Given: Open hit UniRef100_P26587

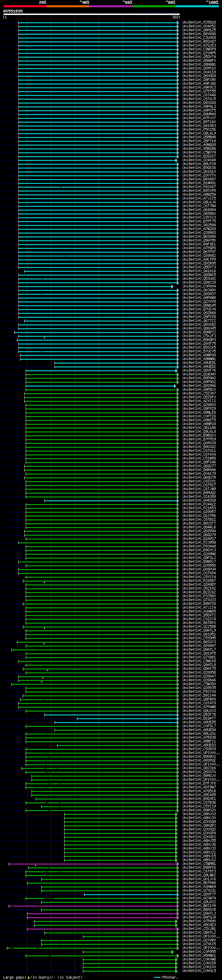Looking at the screenshot, I should (x=199, y=581).
